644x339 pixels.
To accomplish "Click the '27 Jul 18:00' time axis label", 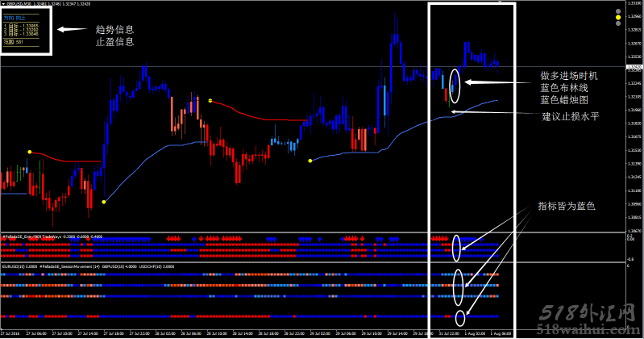I will point(114,333).
